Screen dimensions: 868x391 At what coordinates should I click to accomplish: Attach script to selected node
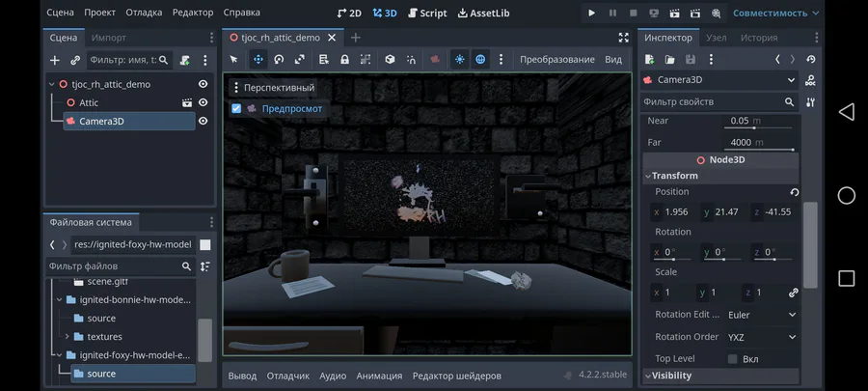185,61
